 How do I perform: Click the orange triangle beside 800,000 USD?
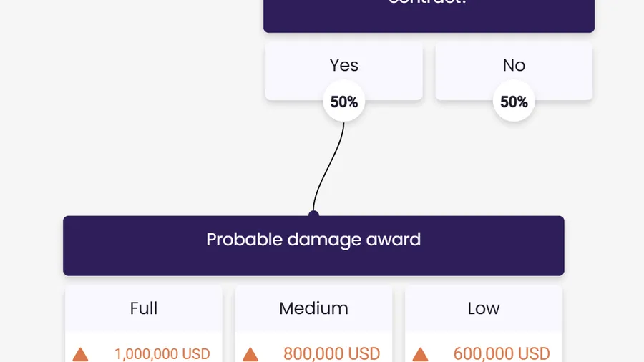click(x=250, y=355)
